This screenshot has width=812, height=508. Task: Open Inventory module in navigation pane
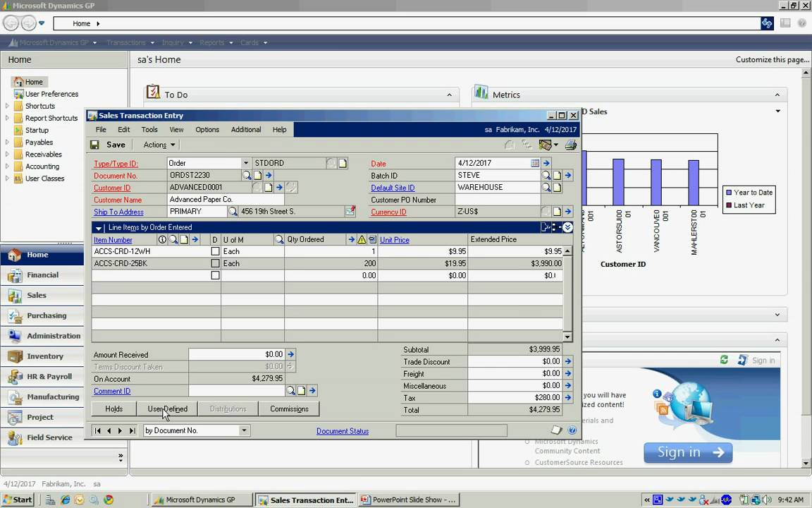click(x=42, y=356)
